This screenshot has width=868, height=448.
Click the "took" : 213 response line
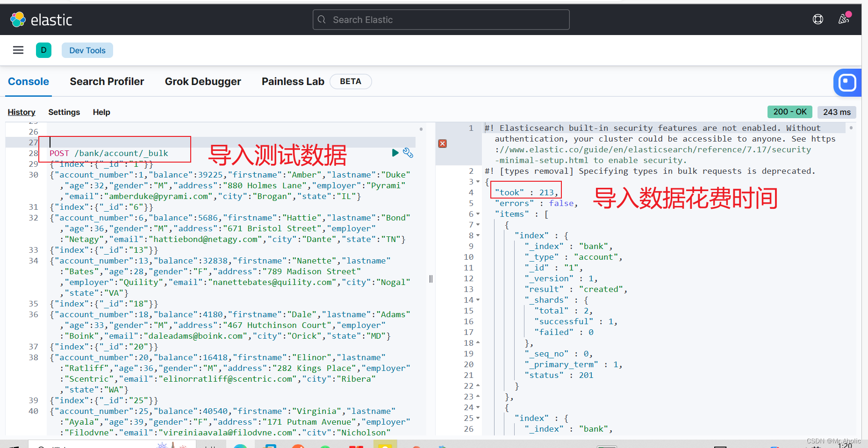click(x=526, y=192)
